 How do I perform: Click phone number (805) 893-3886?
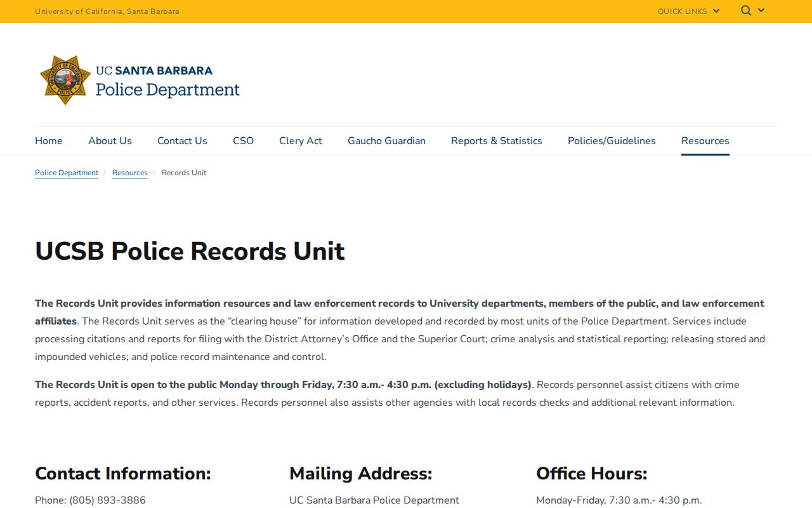tap(107, 500)
